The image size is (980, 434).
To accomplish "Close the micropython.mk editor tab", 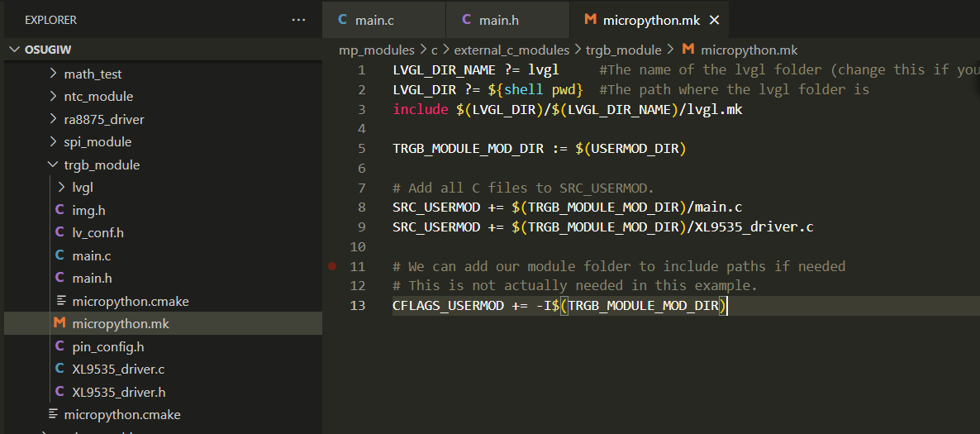I will tap(715, 20).
